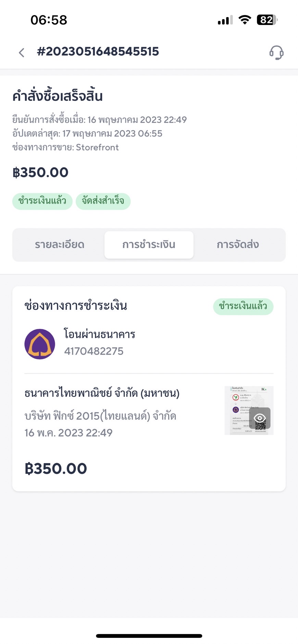The height and width of the screenshot is (644, 298).
Task: Tap the 06:58 clock in status bar
Action: point(49,20)
